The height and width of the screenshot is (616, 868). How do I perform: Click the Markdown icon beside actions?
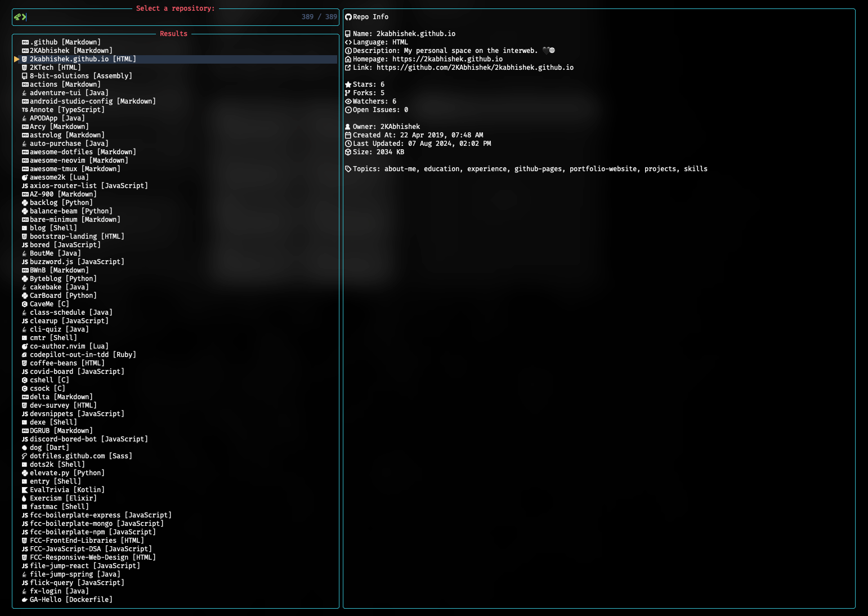[x=25, y=84]
